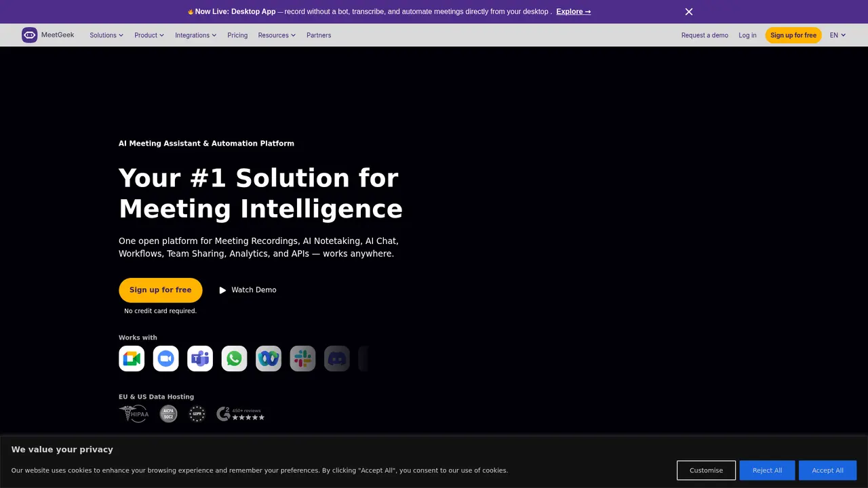Viewport: 868px width, 488px height.
Task: Play the Watch Demo video
Action: (x=248, y=290)
